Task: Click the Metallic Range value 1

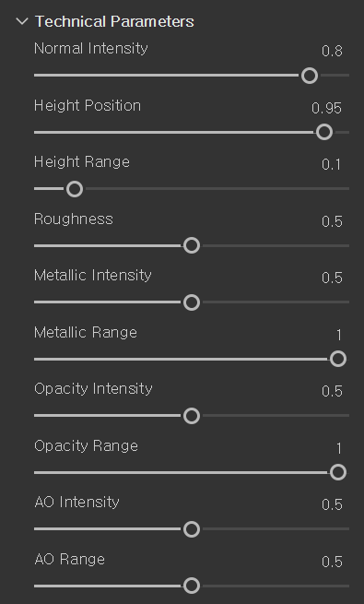Action: (x=339, y=335)
